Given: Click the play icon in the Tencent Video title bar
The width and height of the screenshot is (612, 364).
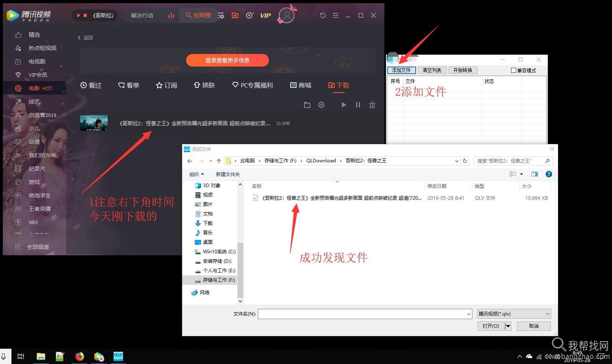Looking at the screenshot, I should (x=78, y=15).
